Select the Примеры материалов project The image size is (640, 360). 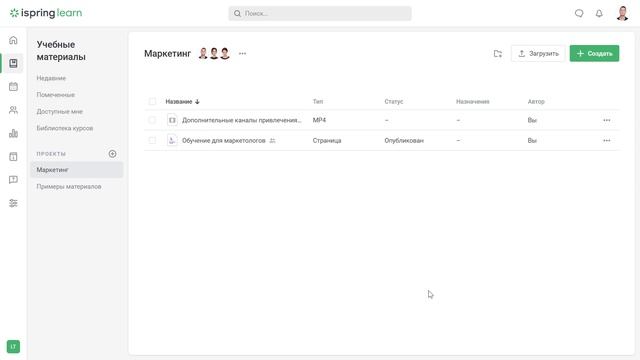pos(69,187)
